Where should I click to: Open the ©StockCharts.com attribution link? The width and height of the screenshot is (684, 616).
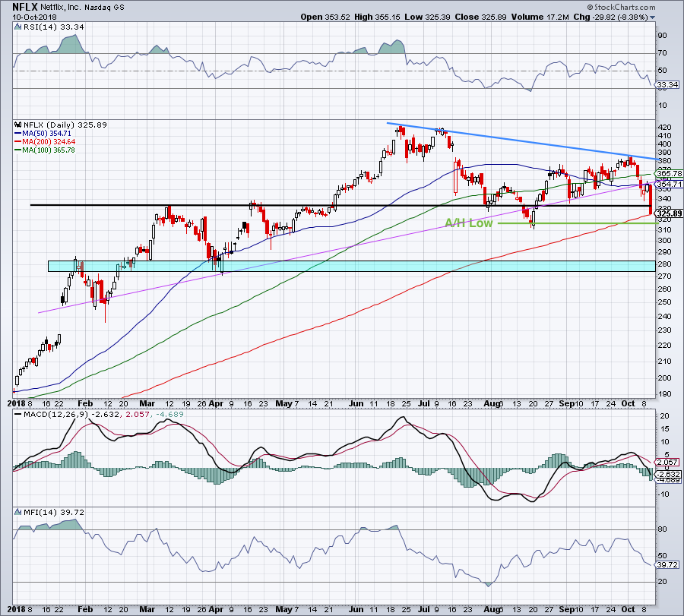(x=621, y=7)
